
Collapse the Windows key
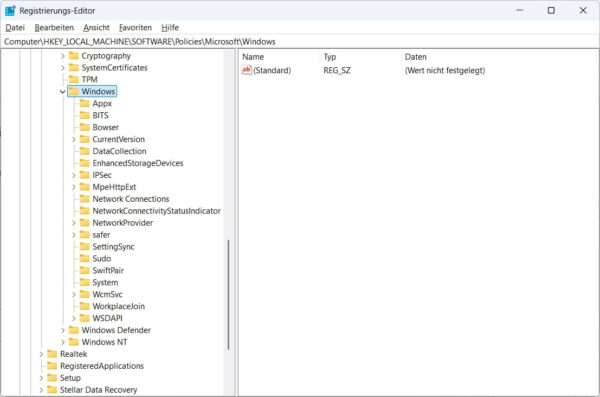(x=63, y=91)
